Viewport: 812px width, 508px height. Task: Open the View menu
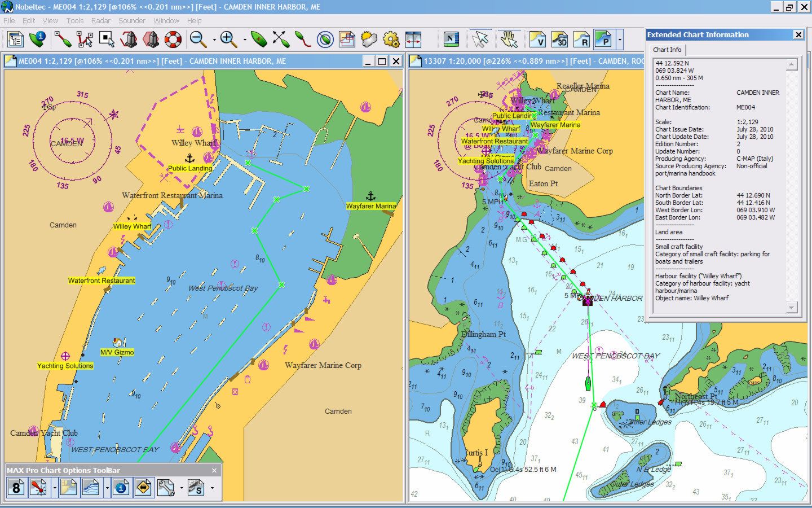(x=50, y=21)
